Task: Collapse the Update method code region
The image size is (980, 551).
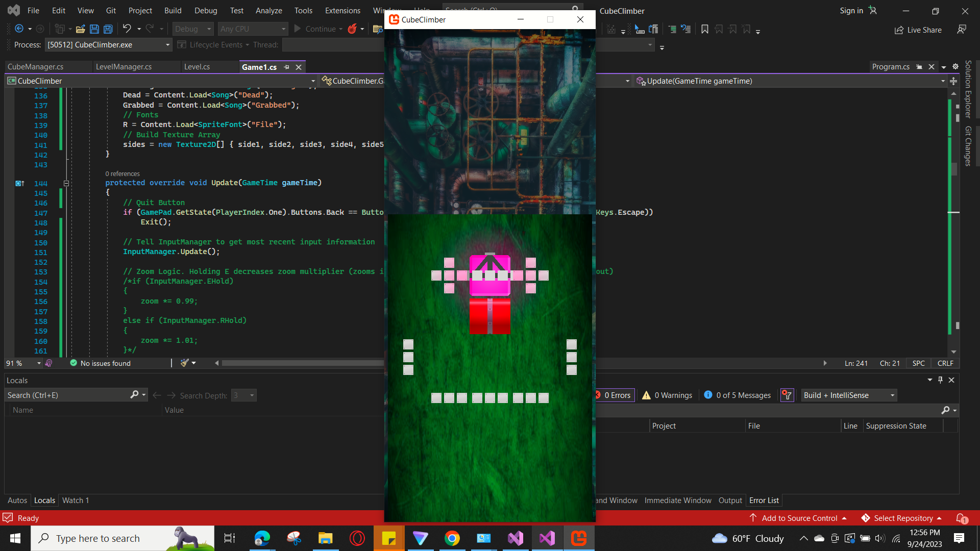Action: (66, 183)
